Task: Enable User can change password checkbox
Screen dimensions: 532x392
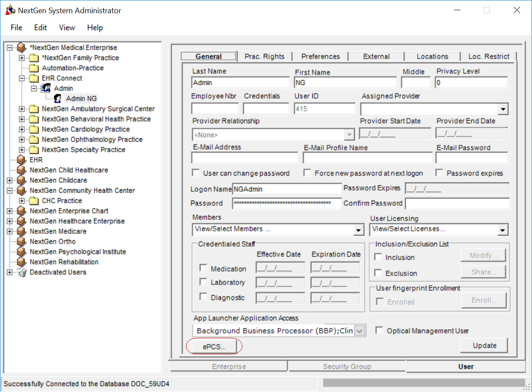Action: click(x=196, y=173)
